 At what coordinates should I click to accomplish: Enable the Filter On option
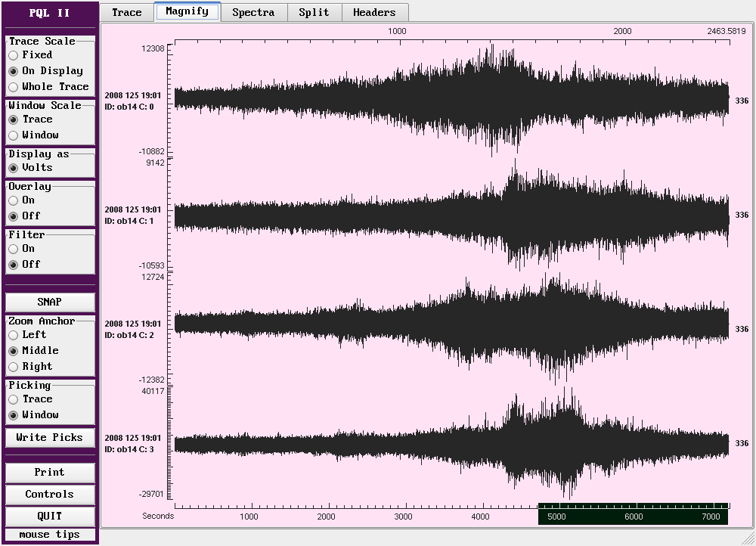[14, 249]
